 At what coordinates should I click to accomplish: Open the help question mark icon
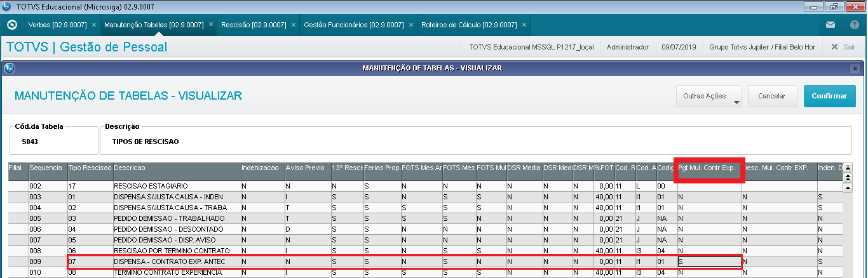[x=855, y=25]
